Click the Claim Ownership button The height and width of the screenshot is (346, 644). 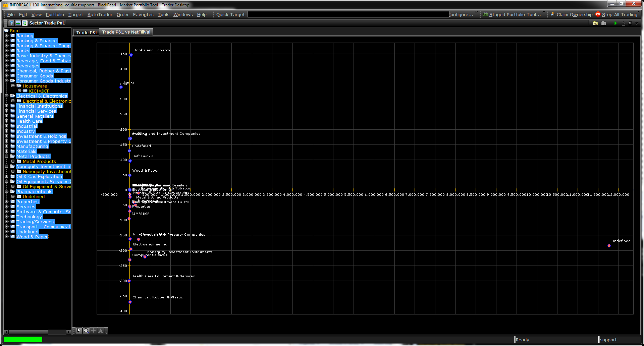[572, 14]
